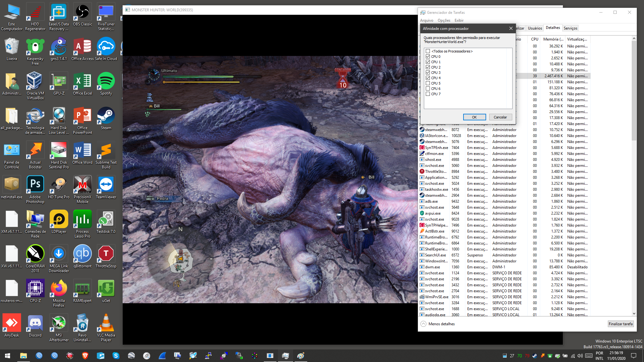The width and height of the screenshot is (644, 362).
Task: Select the ctfmon.exe process row
Action: pos(505,154)
